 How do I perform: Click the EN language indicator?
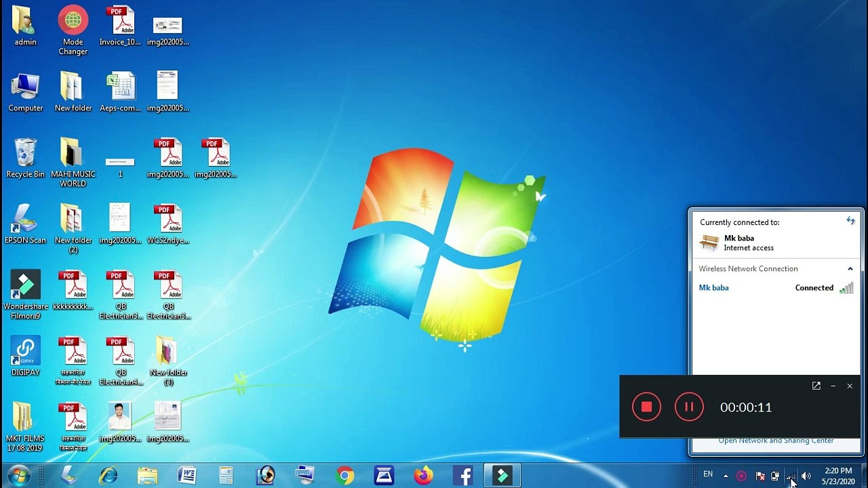(708, 474)
